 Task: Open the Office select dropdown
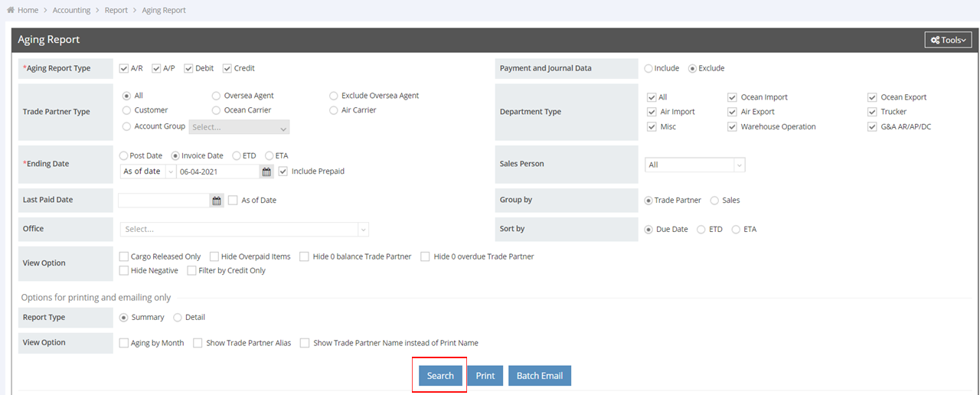(x=244, y=229)
